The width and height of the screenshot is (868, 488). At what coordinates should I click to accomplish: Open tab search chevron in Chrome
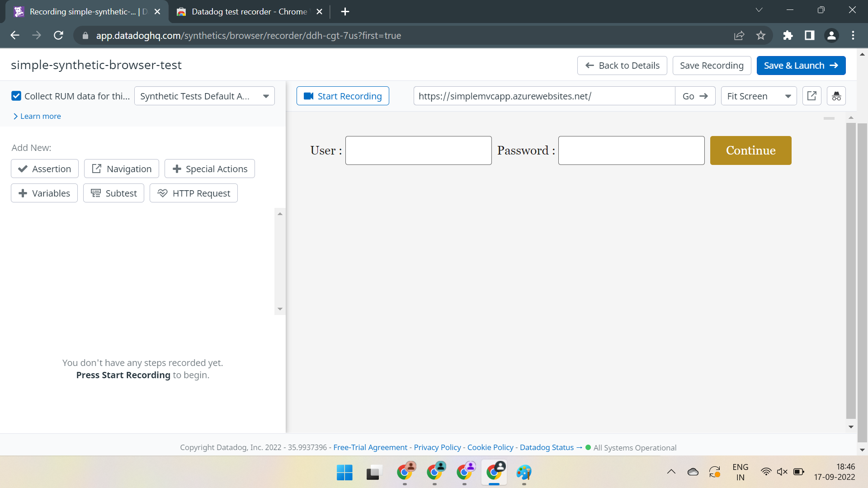(759, 10)
